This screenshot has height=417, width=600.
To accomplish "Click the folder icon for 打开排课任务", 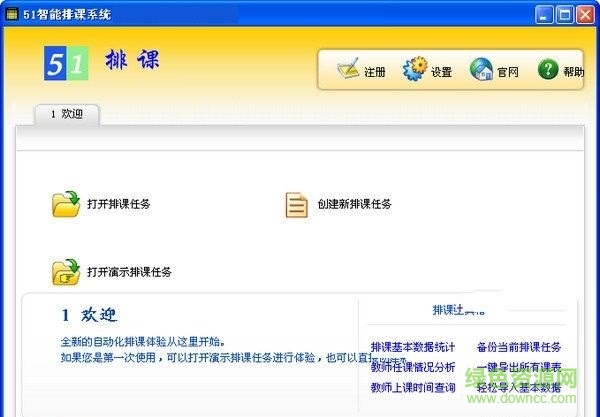I will point(66,204).
